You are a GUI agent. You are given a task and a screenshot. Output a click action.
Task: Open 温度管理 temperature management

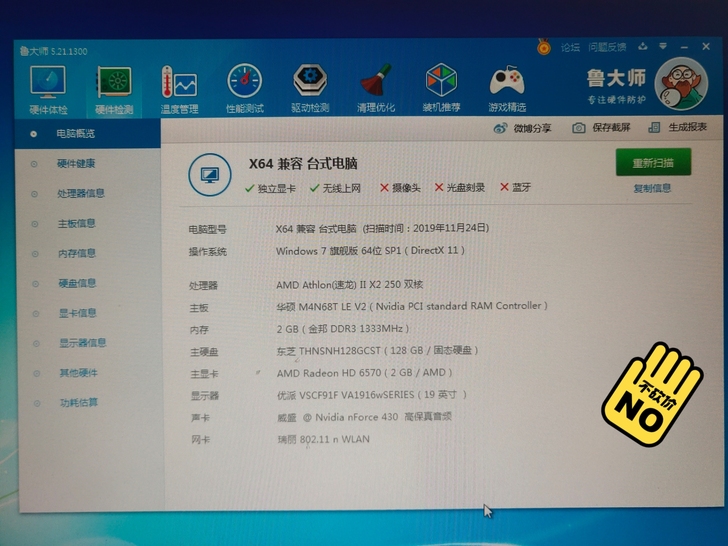(x=179, y=90)
